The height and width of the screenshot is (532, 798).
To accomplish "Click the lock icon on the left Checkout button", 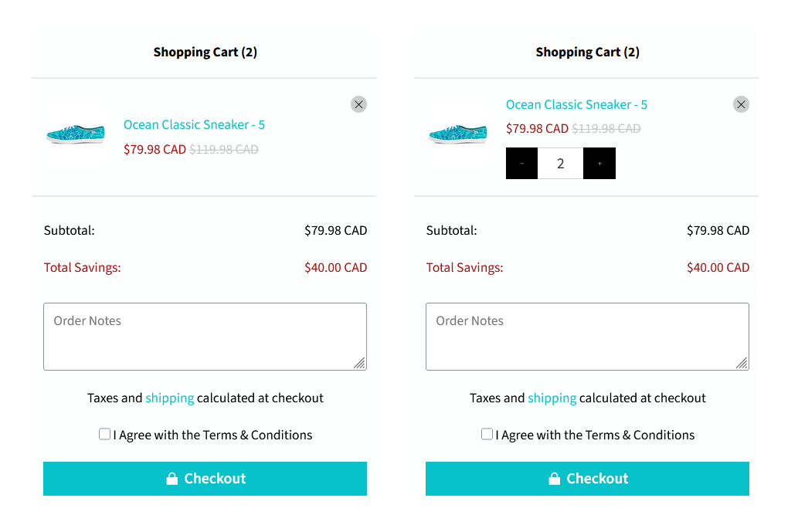I will point(171,478).
